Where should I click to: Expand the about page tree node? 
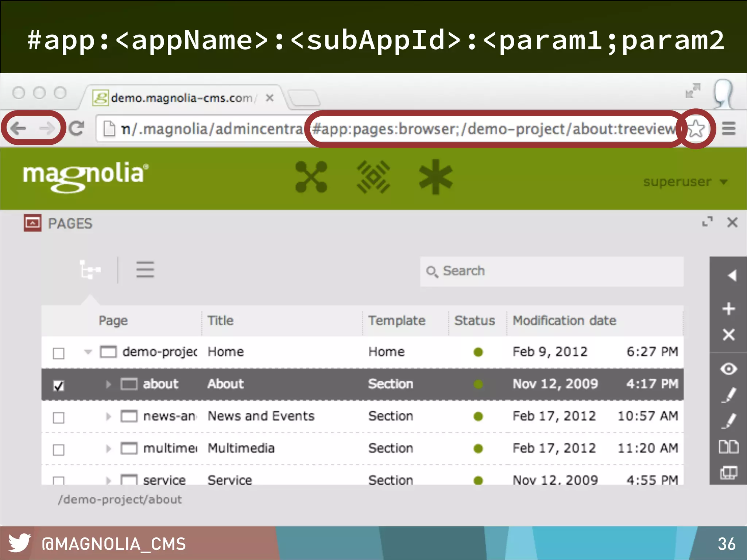[x=108, y=384]
